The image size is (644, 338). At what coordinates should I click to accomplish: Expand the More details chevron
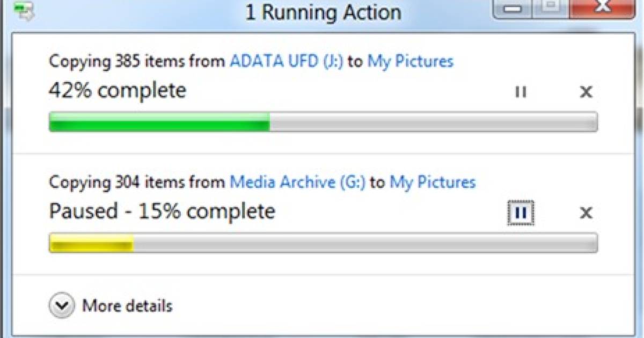(61, 306)
